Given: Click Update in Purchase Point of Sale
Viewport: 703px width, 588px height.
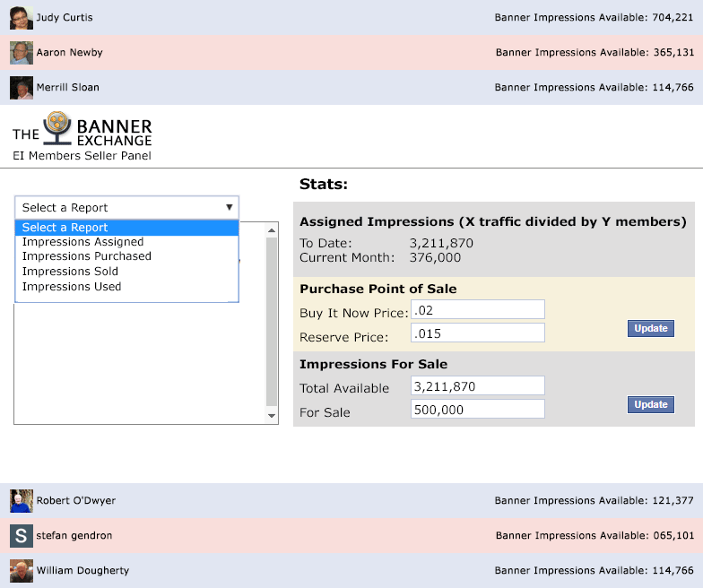Looking at the screenshot, I should pyautogui.click(x=651, y=328).
